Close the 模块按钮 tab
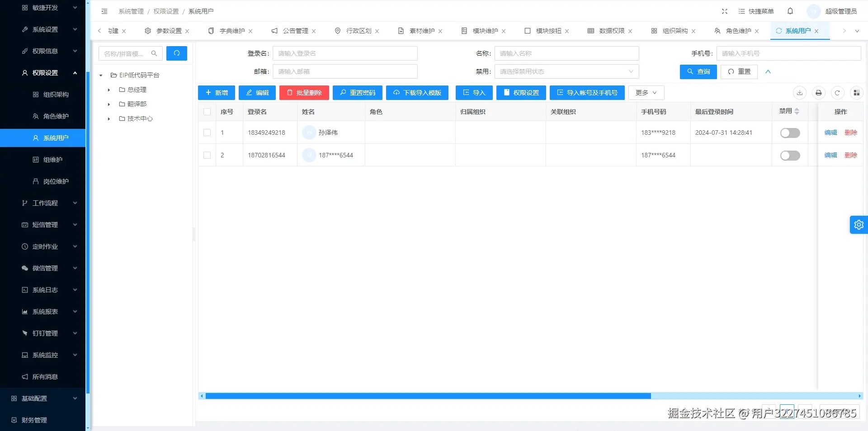 567,31
